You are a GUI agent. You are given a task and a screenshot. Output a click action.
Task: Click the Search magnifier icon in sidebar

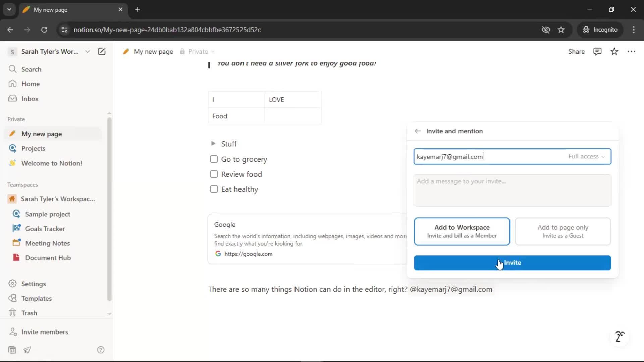(x=12, y=69)
